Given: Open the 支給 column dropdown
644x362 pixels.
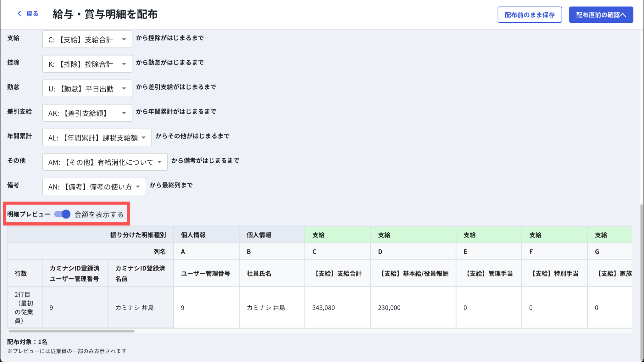Looking at the screenshot, I should [x=87, y=40].
